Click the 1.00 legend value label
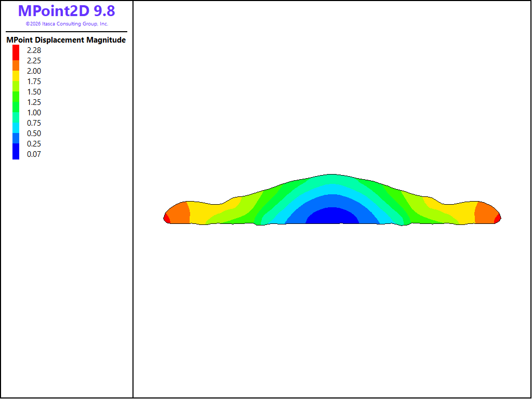This screenshot has height=399, width=532. [34, 113]
